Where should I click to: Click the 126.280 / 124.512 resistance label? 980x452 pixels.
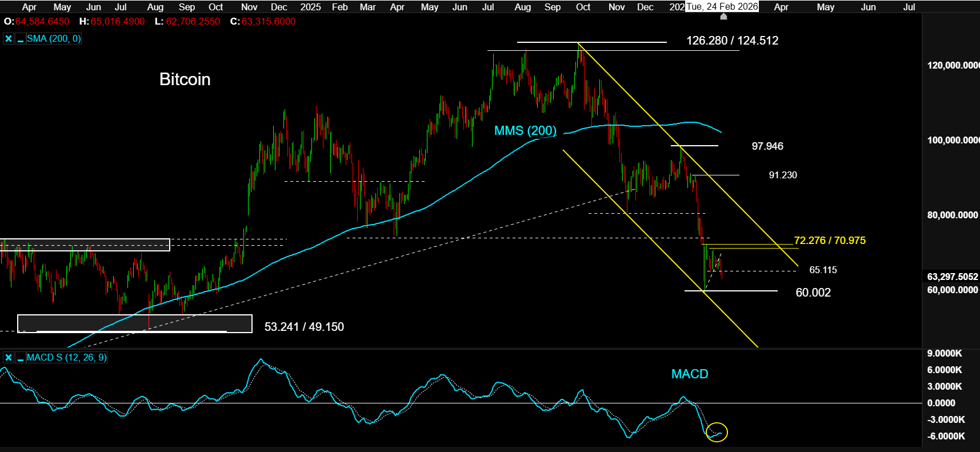pos(732,41)
